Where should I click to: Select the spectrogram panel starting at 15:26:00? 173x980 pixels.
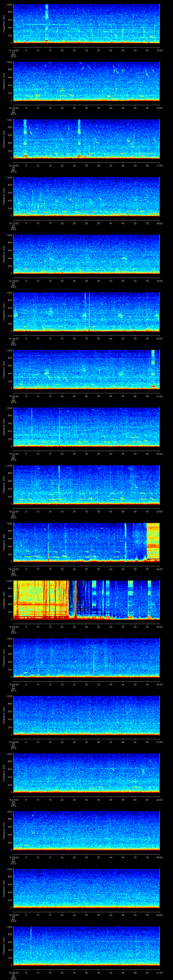pos(86,715)
